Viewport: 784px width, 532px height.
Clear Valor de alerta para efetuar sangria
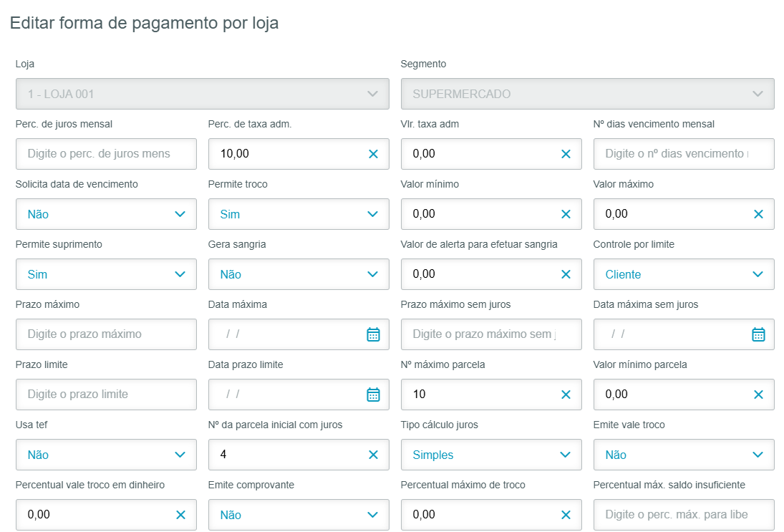(x=566, y=274)
